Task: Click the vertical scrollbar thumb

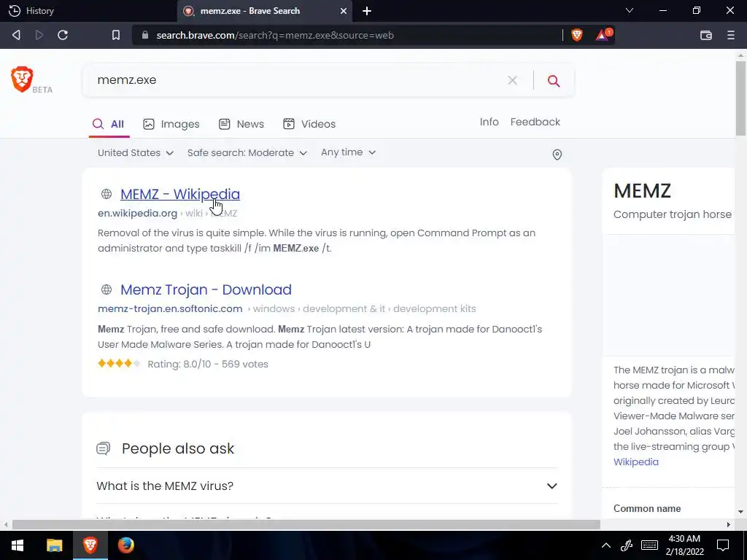Action: coord(740,98)
